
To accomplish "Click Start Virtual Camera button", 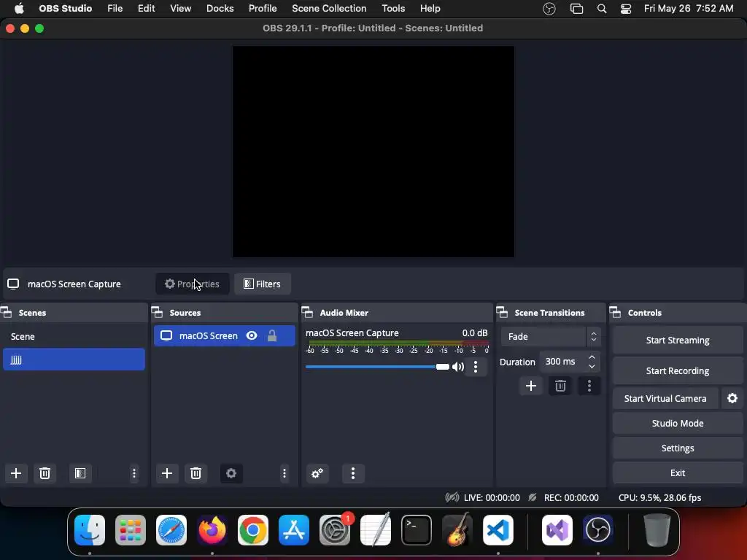I will tap(665, 398).
